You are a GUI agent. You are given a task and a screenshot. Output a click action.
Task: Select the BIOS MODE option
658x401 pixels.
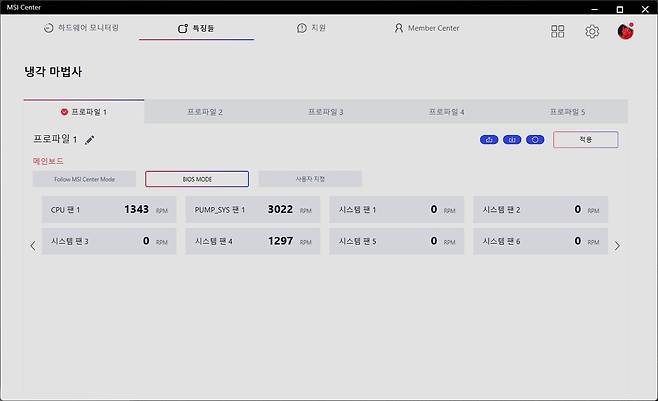tap(196, 179)
